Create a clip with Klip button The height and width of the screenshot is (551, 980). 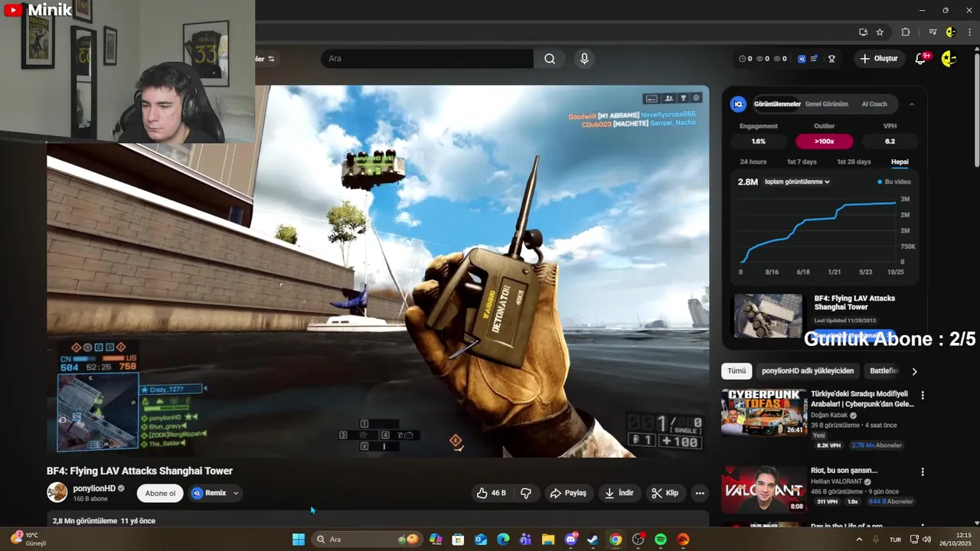pyautogui.click(x=665, y=493)
